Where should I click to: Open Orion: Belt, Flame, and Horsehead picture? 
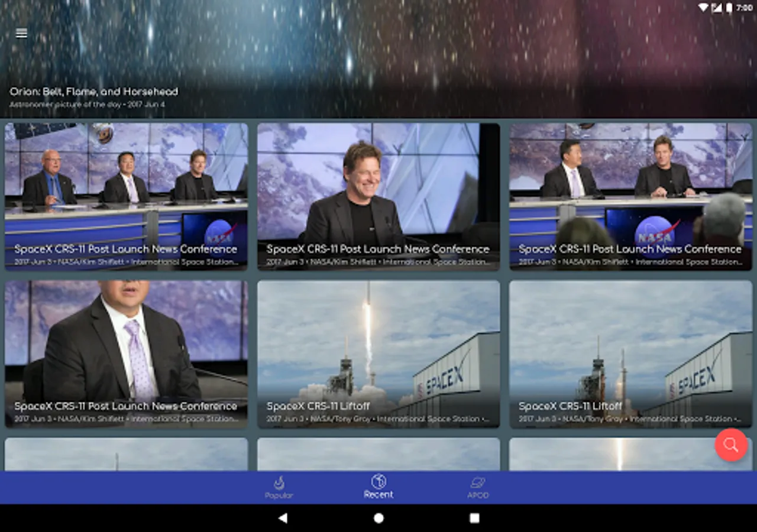pos(378,59)
